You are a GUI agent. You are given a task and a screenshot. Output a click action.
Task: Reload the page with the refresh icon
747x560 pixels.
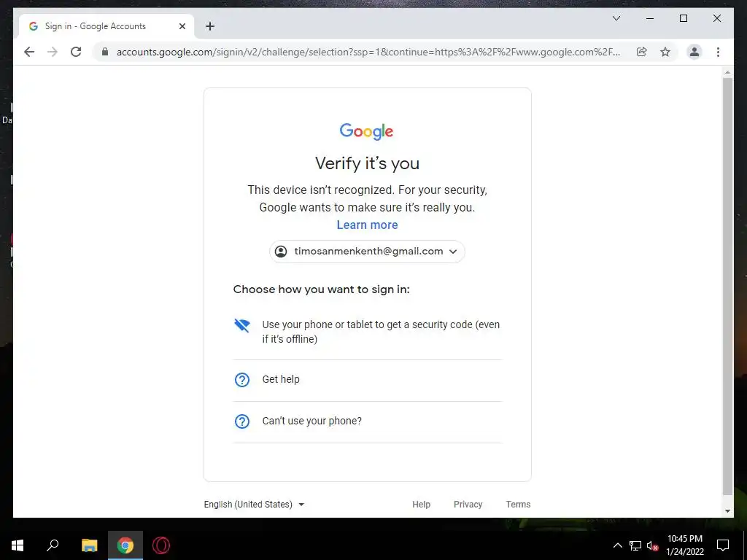click(x=76, y=52)
